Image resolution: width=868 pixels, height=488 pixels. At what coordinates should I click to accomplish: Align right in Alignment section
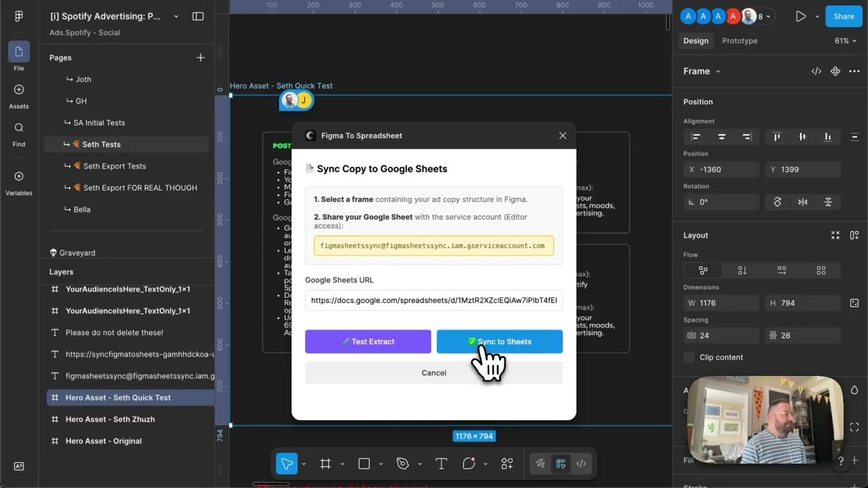point(747,137)
